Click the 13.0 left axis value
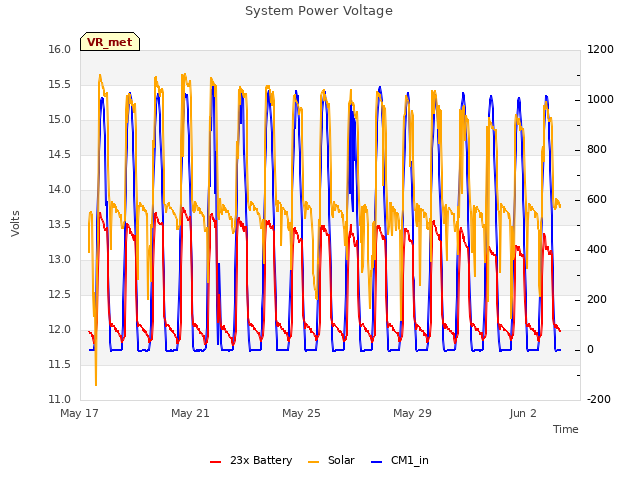640x480 pixels. 60,260
